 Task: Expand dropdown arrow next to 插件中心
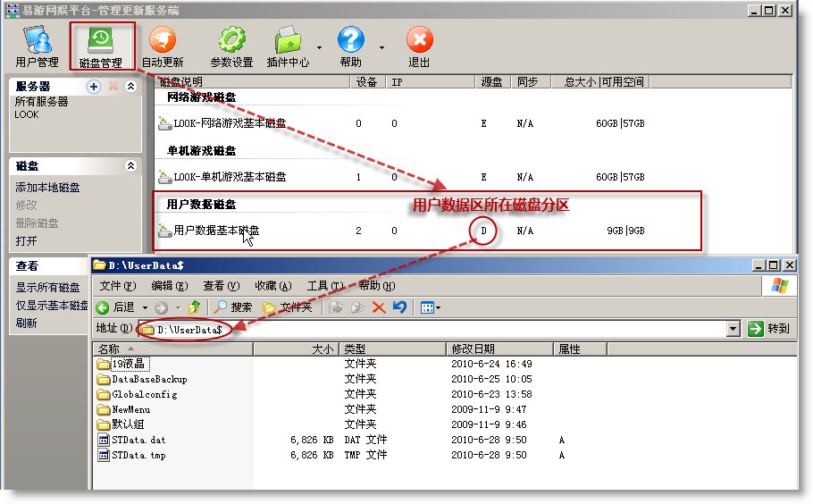click(x=320, y=47)
